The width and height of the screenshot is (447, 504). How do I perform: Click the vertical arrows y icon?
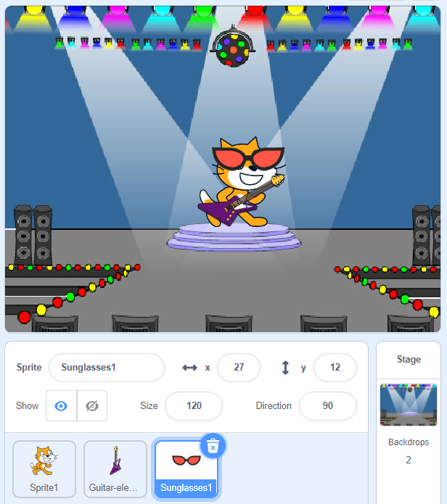(285, 368)
